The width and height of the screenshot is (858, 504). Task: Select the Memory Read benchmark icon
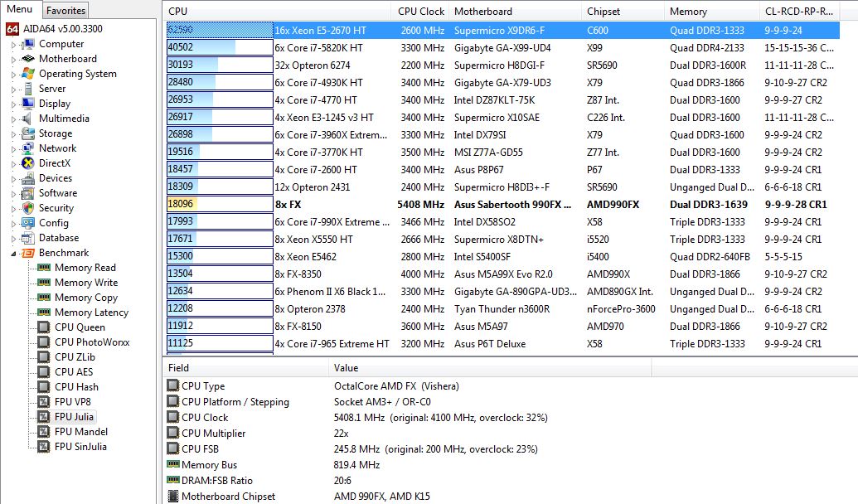tap(44, 268)
